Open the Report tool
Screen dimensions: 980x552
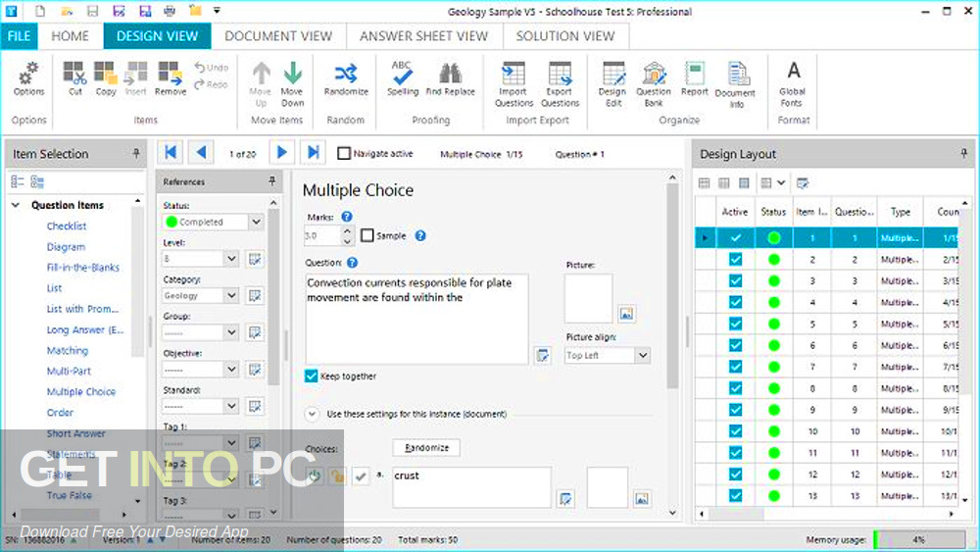click(695, 79)
